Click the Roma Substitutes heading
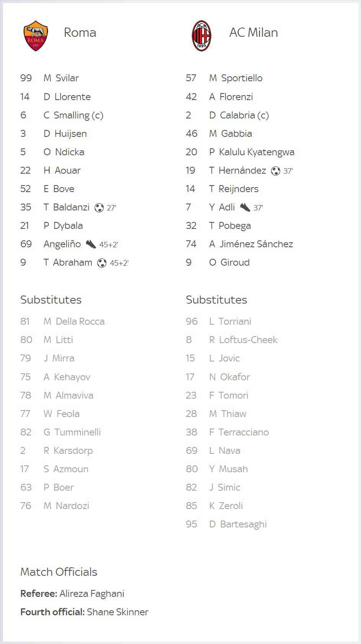This screenshot has width=361, height=644. (51, 300)
